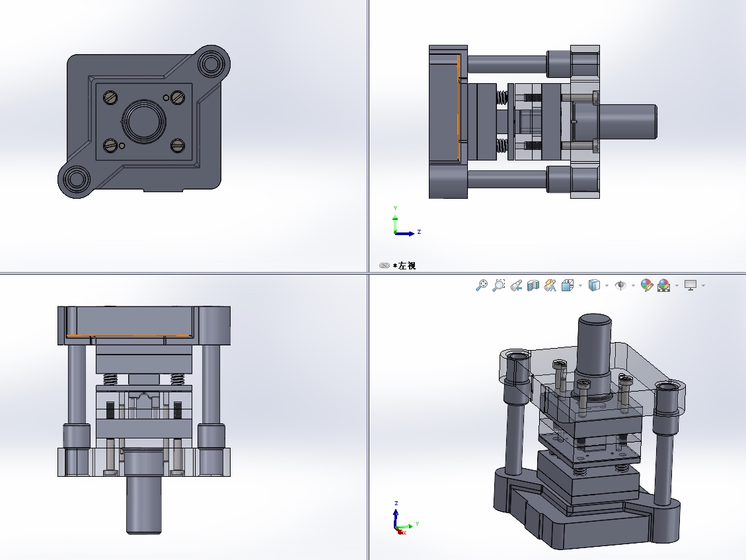
Task: Select the center boss in the top view
Action: click(144, 122)
